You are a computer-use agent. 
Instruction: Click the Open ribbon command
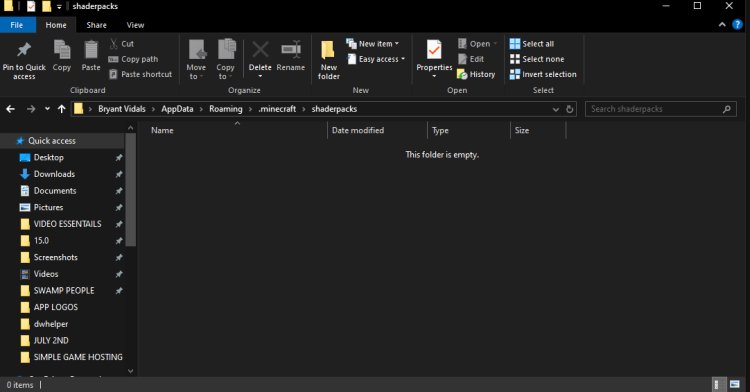tap(477, 44)
